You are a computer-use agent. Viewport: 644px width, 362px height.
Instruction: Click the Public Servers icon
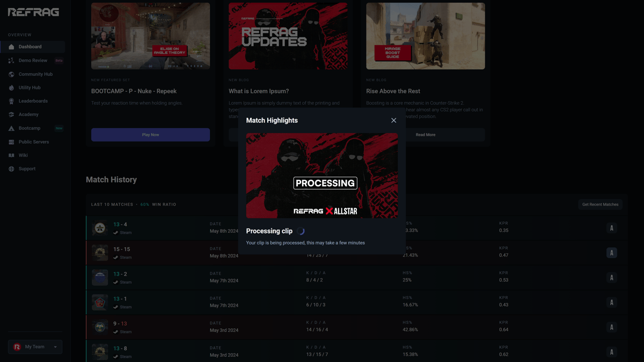11,142
